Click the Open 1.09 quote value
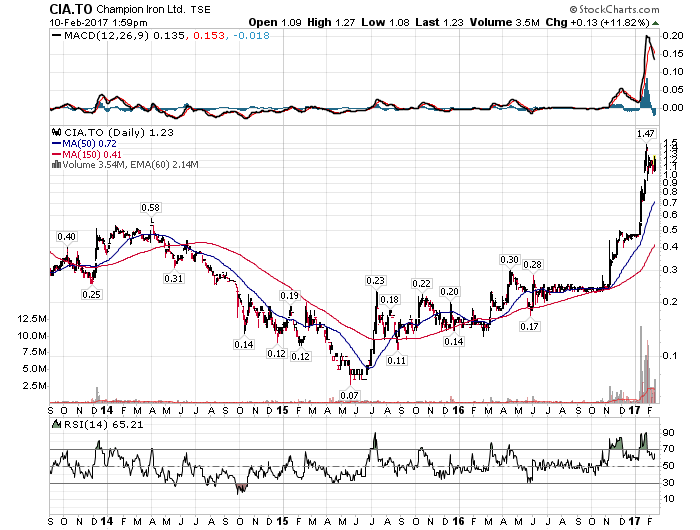Image resolution: width=700 pixels, height=530 pixels. point(275,22)
